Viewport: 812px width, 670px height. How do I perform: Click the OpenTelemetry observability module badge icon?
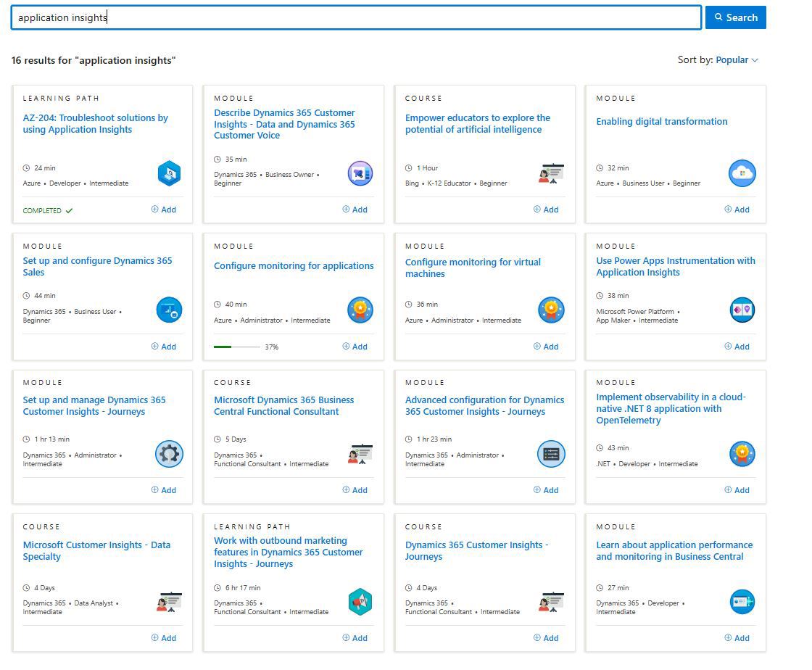[x=742, y=454]
